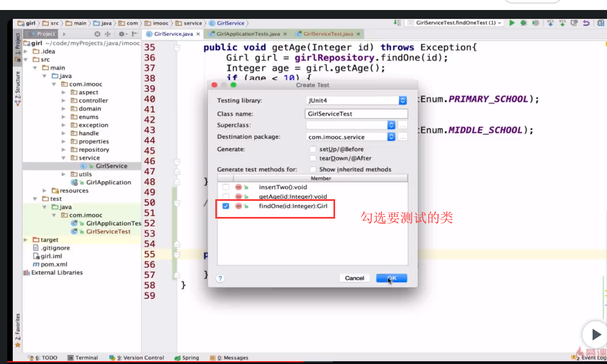Select pom.xml in project tree

click(x=50, y=264)
